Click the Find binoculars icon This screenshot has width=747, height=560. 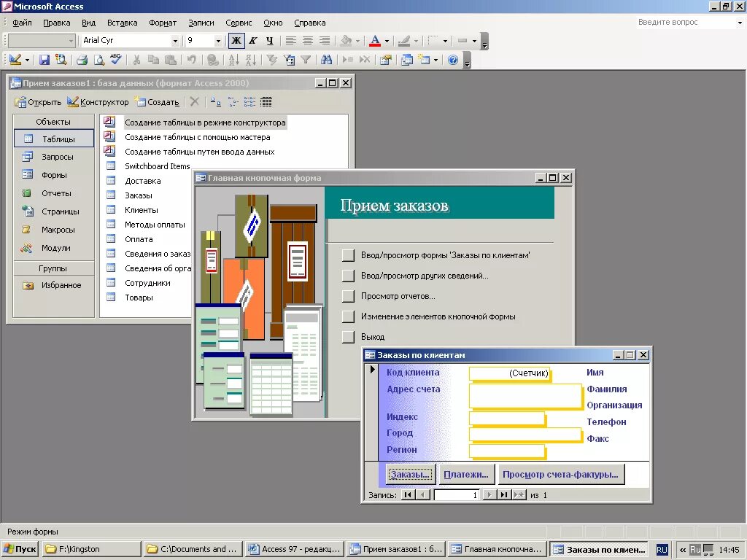tap(326, 60)
